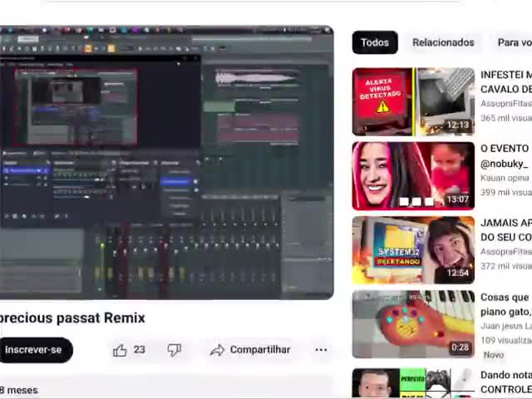The image size is (532, 399).
Task: Open the Dando nota video thumbnail
Action: point(413,383)
